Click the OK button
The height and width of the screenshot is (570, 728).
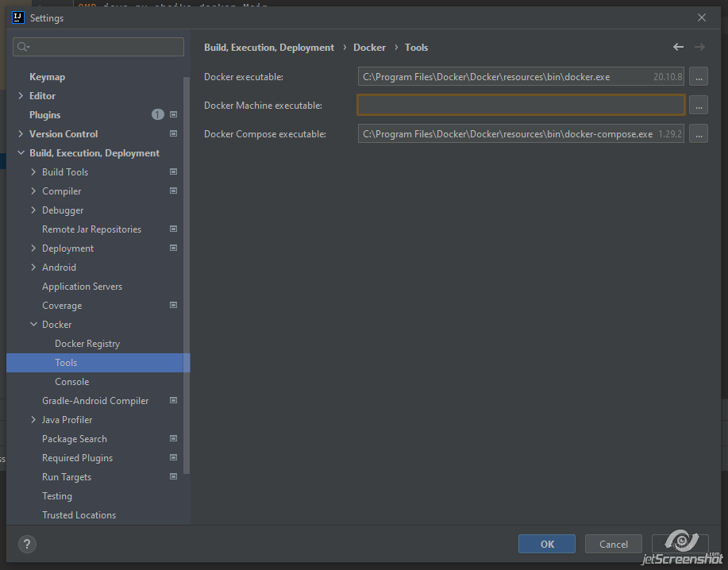click(x=546, y=544)
